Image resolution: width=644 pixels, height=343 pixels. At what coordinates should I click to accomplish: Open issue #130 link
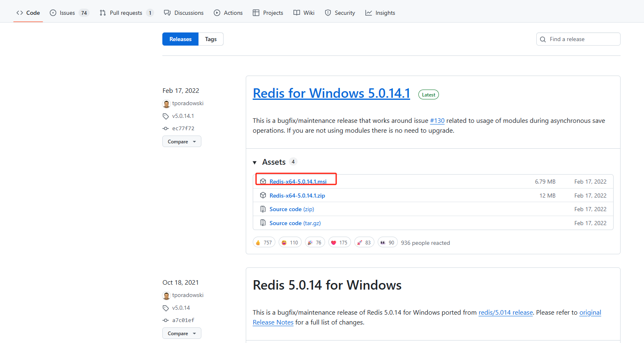(437, 121)
